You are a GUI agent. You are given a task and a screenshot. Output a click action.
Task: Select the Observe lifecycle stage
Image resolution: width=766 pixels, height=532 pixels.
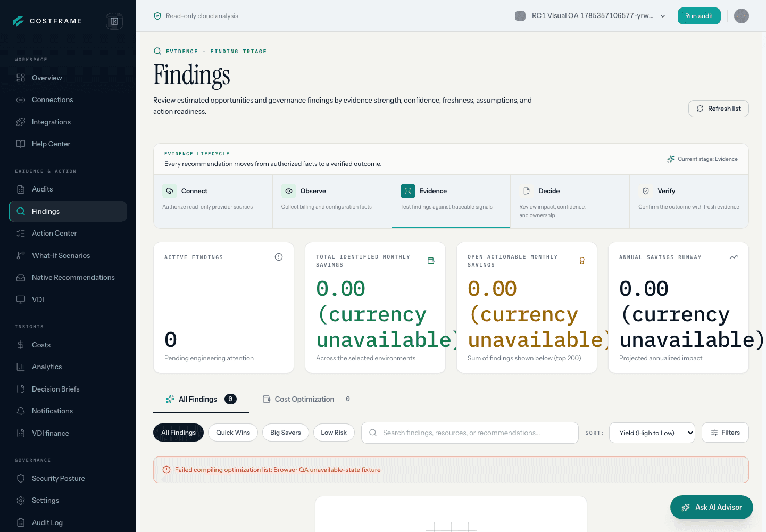332,202
